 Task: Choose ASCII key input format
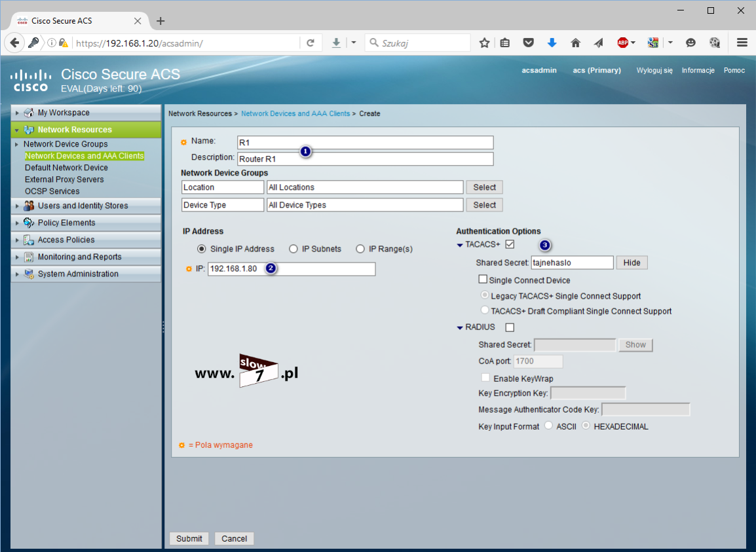549,425
